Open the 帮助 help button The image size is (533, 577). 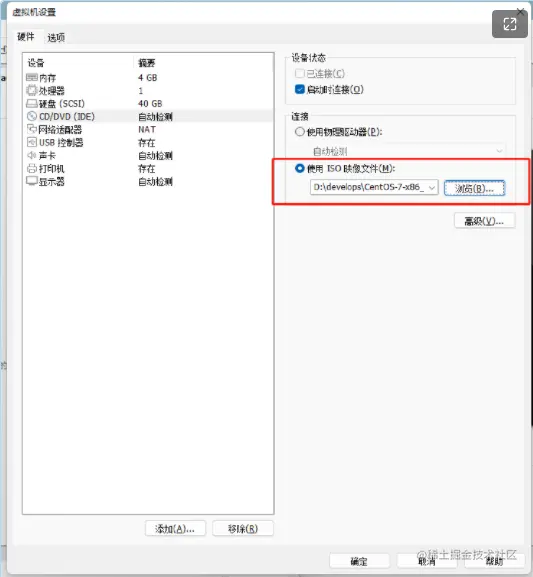tap(494, 561)
